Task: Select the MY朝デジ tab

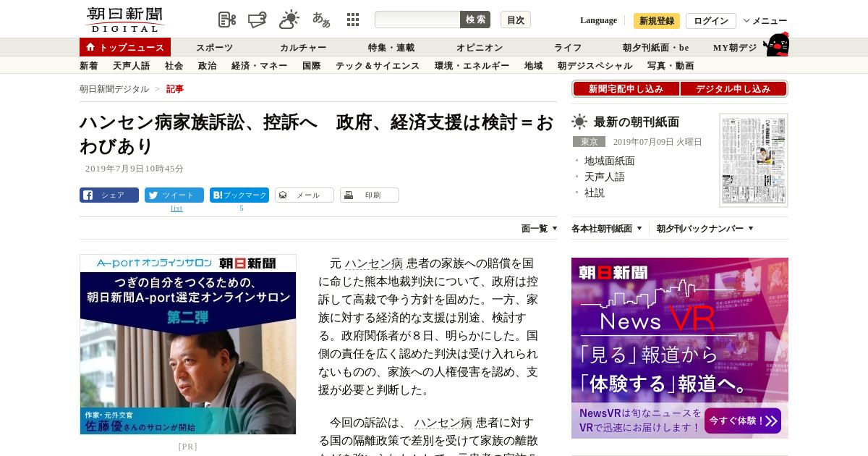Action: click(735, 48)
